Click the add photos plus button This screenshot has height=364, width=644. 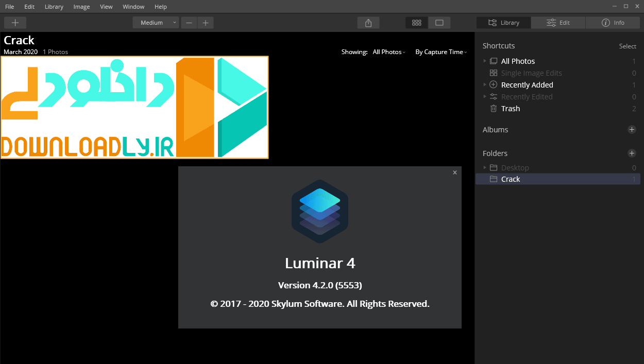coord(15,23)
